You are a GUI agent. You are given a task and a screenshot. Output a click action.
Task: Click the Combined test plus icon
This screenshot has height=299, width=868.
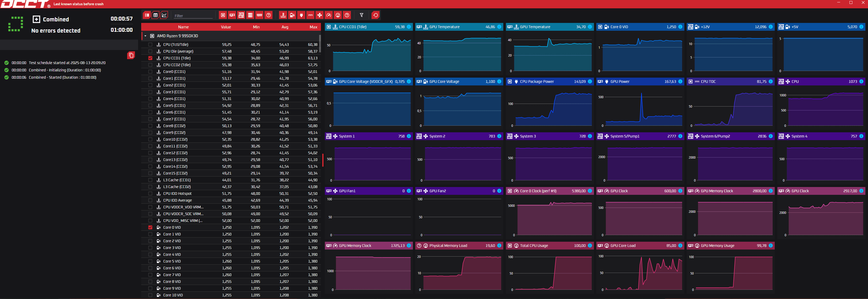[36, 19]
